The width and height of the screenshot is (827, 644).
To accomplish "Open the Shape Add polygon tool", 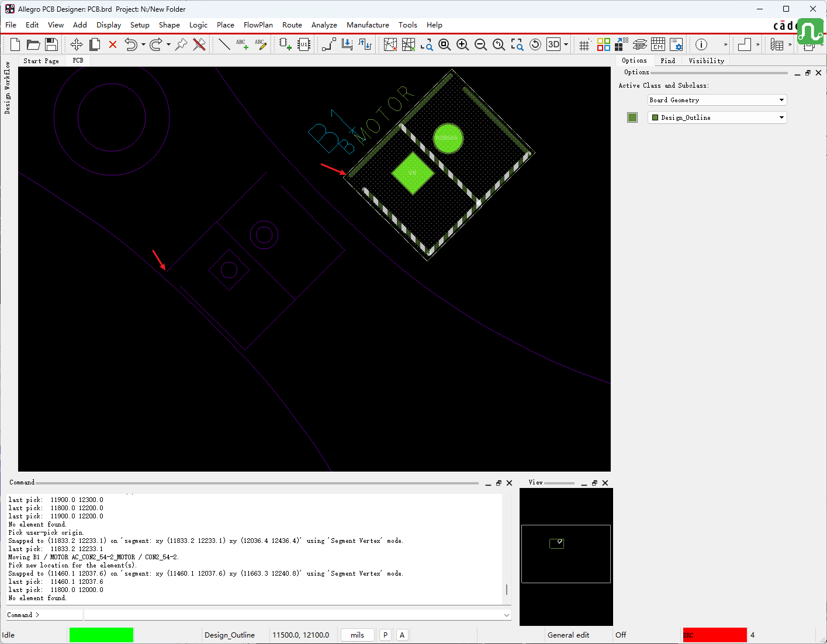I will 745,44.
